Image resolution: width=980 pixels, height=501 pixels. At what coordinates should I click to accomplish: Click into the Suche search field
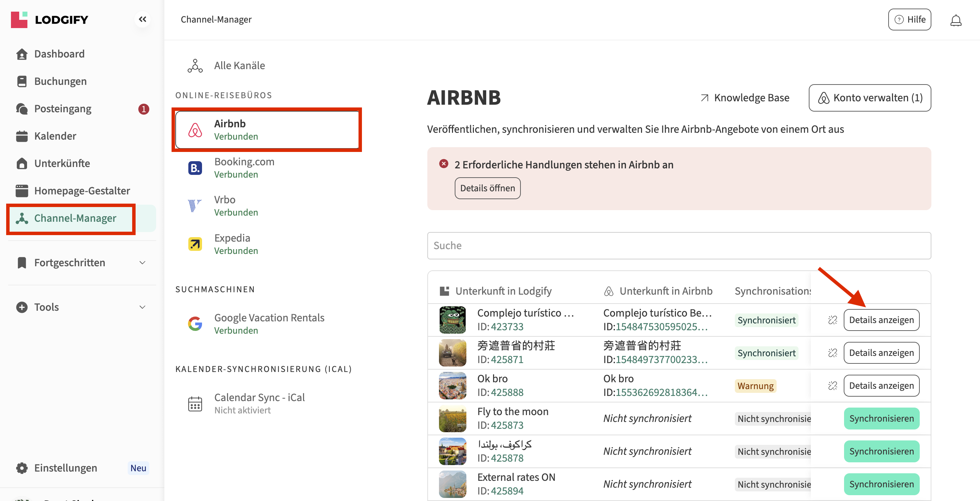(679, 246)
